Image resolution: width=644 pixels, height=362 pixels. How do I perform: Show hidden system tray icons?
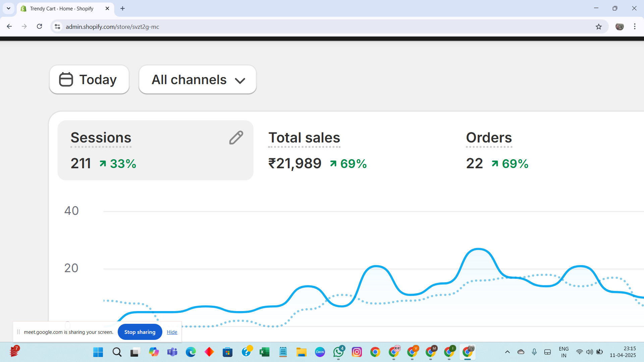pos(507,352)
